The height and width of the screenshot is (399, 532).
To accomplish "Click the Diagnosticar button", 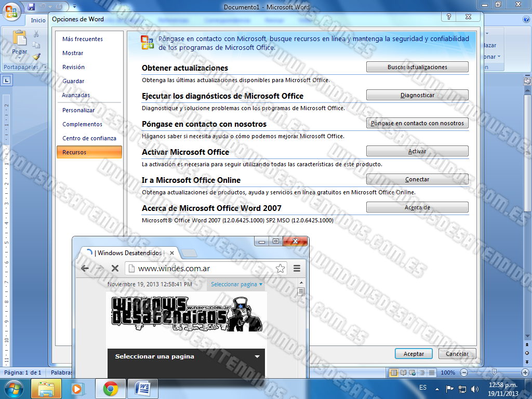I will (417, 95).
